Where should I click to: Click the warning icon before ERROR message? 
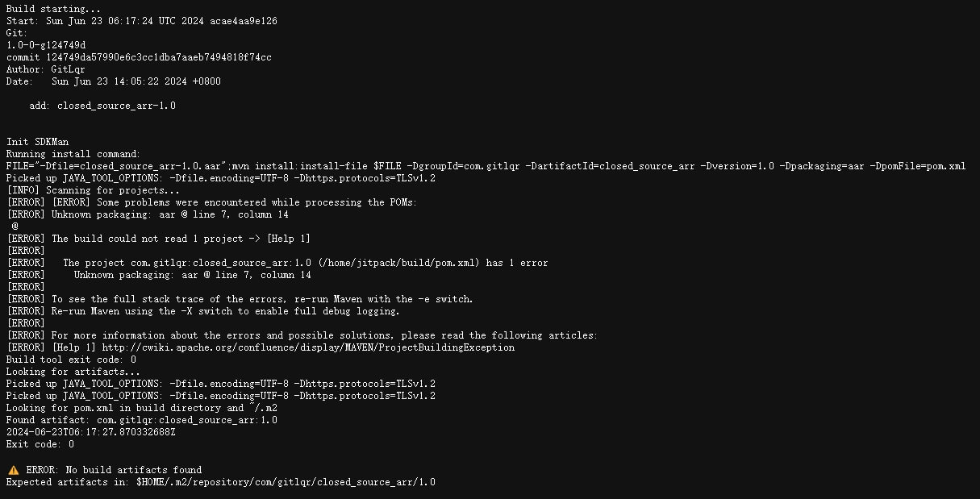(13, 470)
